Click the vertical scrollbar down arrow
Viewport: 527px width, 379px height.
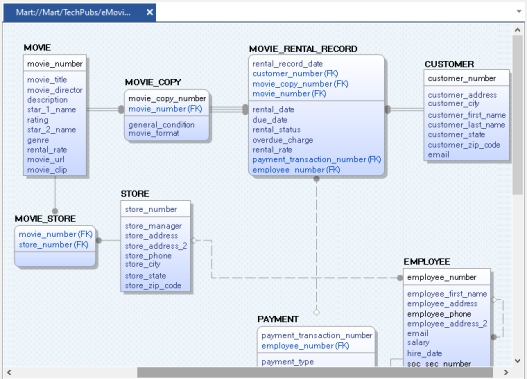pyautogui.click(x=518, y=361)
